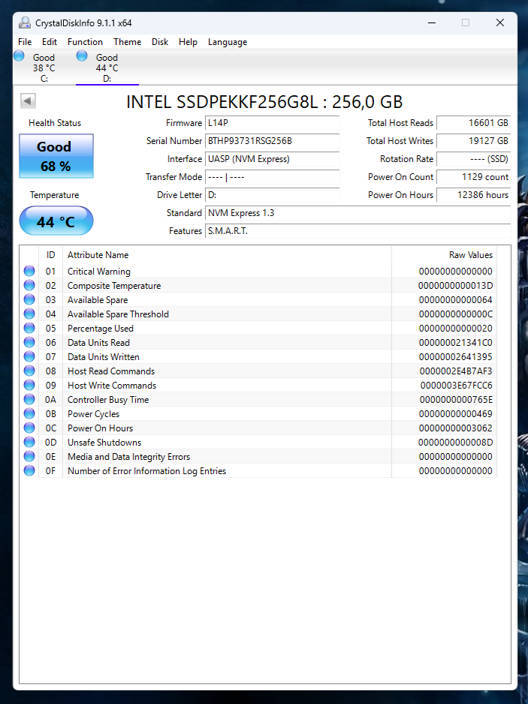Click the status orb beside Controller Busy Time

click(x=29, y=399)
